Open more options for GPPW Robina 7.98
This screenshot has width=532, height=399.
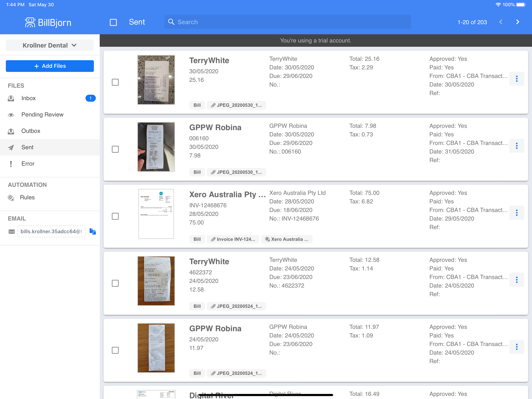coord(517,146)
